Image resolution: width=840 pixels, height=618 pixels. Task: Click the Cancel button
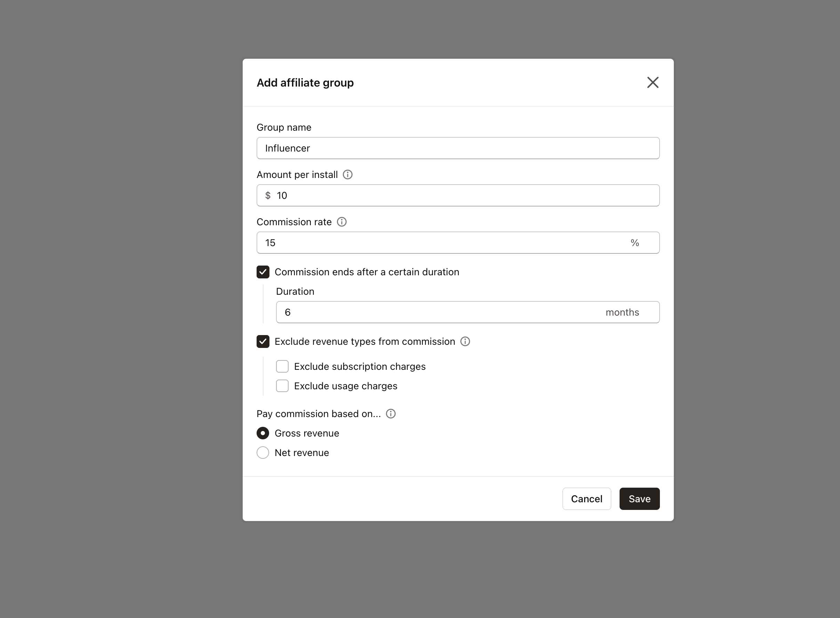586,499
